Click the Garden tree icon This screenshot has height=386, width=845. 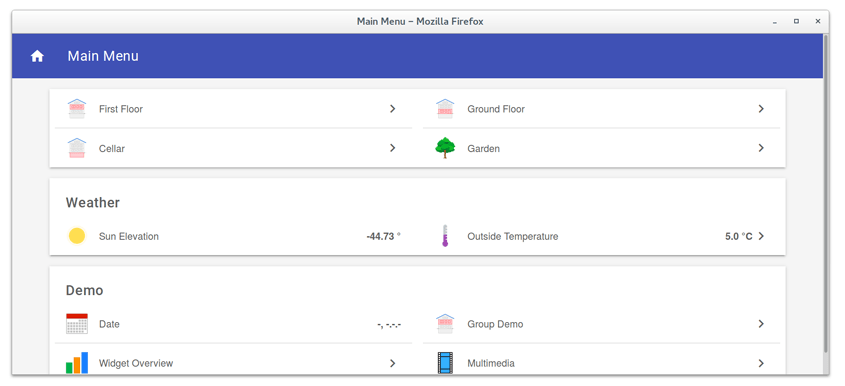(x=445, y=148)
